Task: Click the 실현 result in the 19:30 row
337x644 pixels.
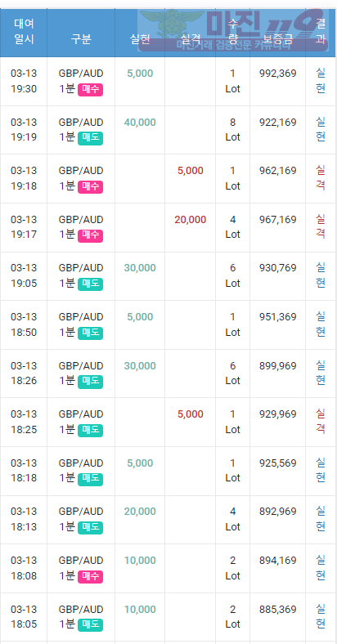Action: coord(321,80)
